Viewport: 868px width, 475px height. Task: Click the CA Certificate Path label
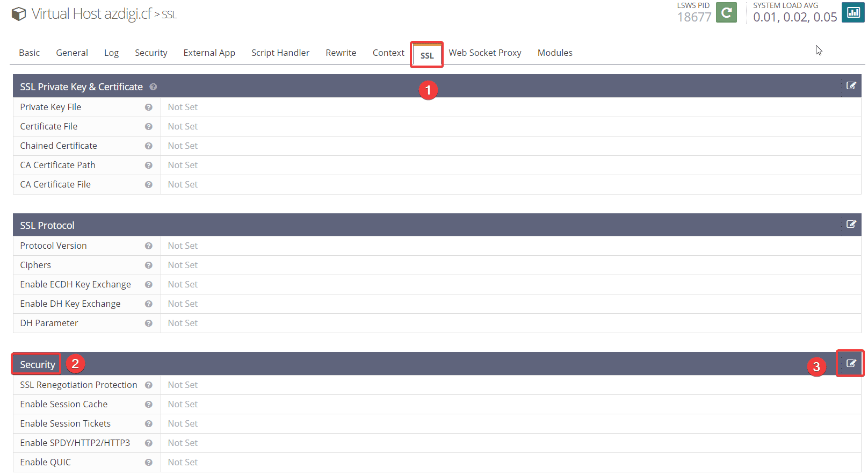click(57, 165)
